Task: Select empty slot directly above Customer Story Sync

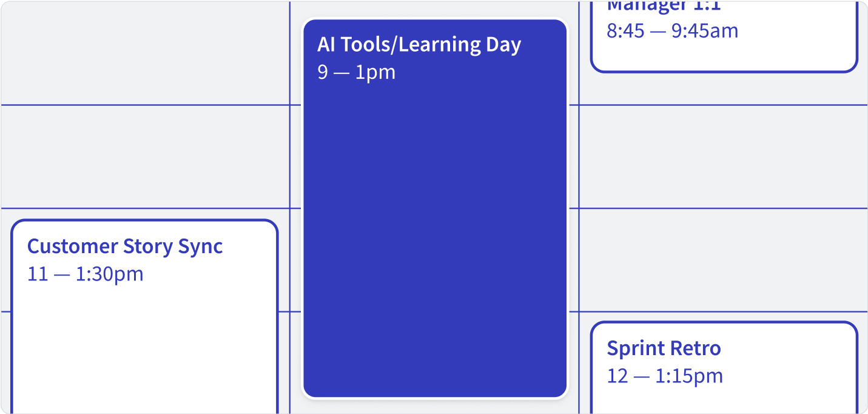Action: point(145,157)
